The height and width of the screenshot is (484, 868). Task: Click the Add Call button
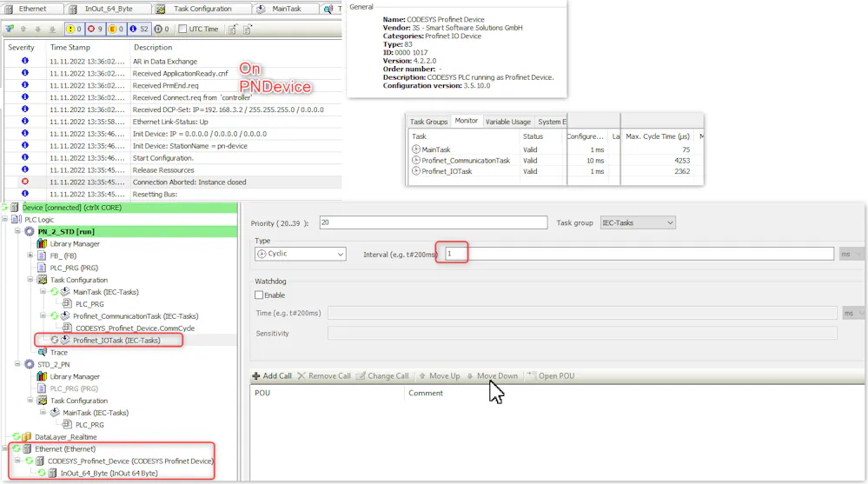click(x=271, y=376)
